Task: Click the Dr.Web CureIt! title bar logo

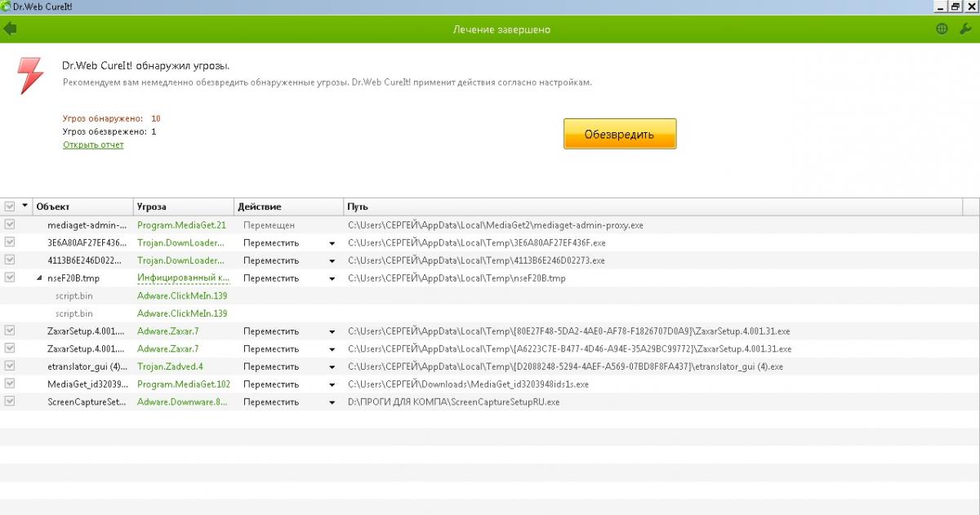Action: [6, 6]
